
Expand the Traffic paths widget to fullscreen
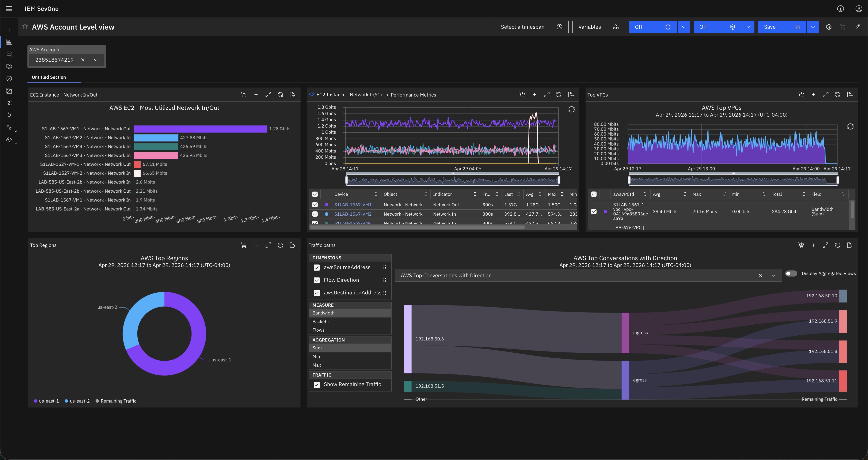click(826, 245)
